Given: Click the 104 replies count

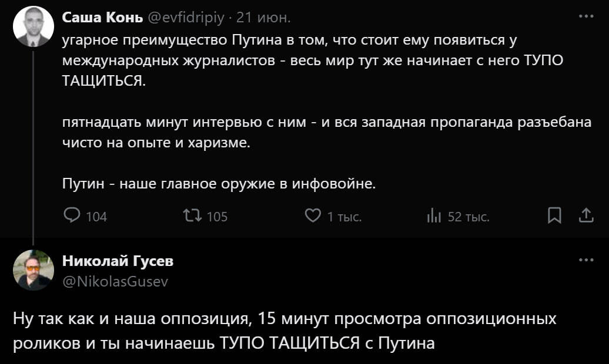Looking at the screenshot, I should 96,217.
